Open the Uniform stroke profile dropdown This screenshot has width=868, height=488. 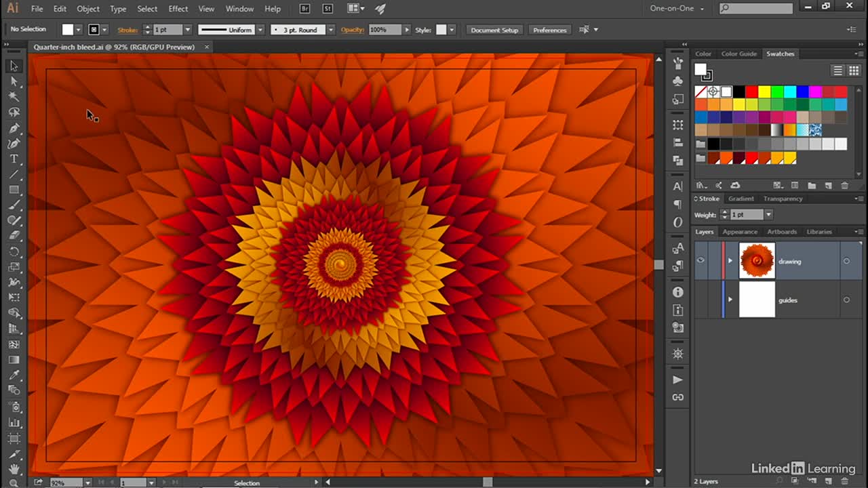[259, 30]
